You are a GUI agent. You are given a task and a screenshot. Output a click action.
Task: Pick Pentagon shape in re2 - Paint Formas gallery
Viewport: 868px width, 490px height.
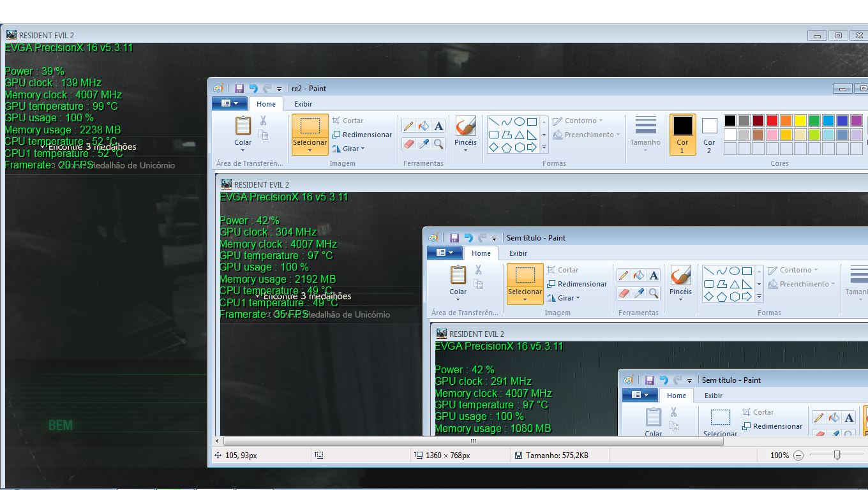point(507,147)
